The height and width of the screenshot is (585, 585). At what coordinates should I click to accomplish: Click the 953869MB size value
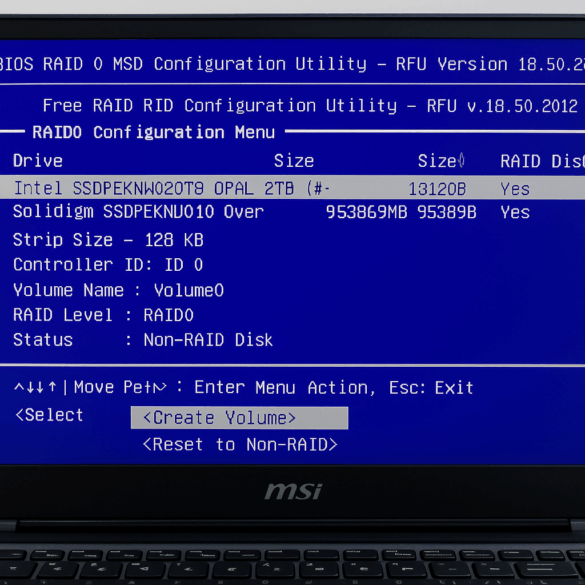366,212
